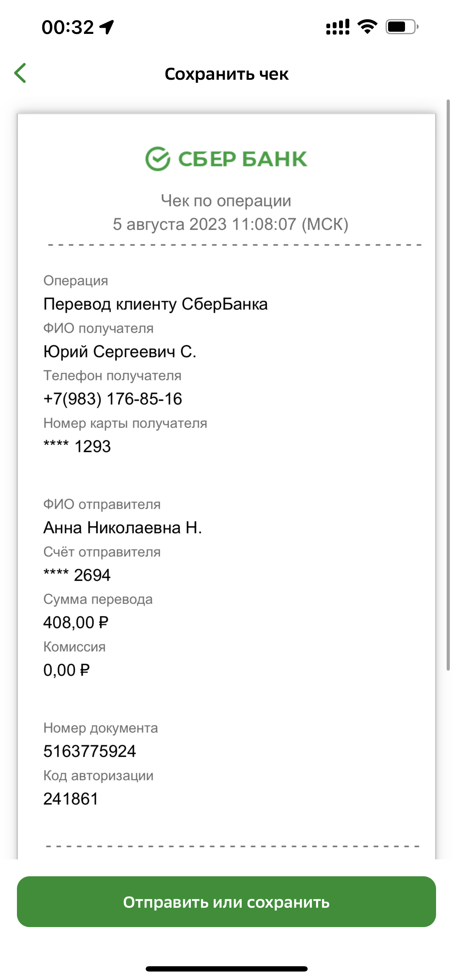453x980 pixels.
Task: Tap the cellular signal bars icon
Action: [x=338, y=27]
